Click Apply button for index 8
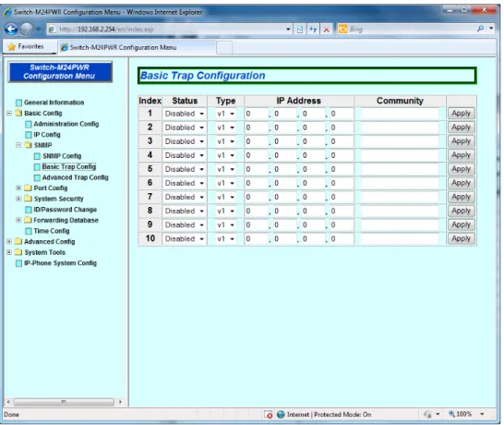Image resolution: width=504 pixels, height=425 pixels. tap(462, 211)
